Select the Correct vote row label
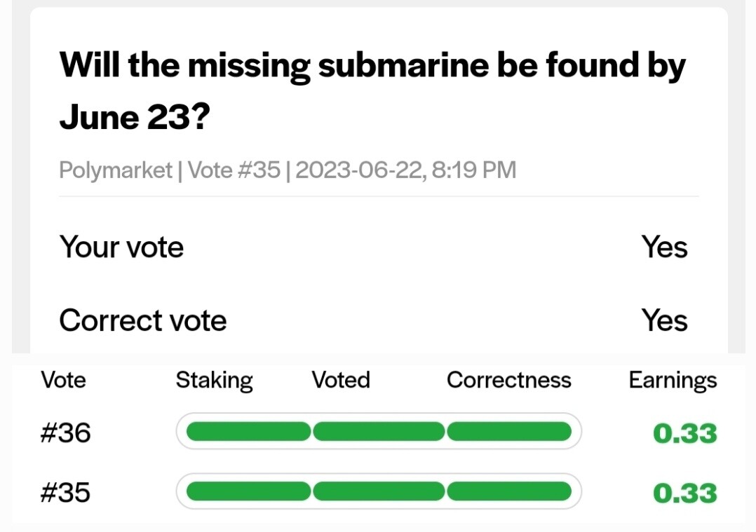The width and height of the screenshot is (756, 532). pos(143,320)
